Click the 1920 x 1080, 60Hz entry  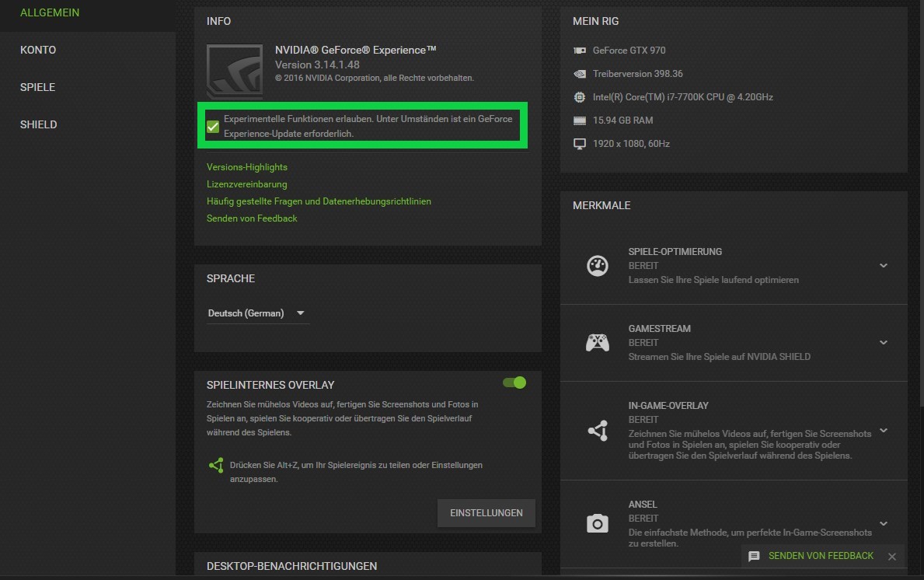click(x=631, y=144)
